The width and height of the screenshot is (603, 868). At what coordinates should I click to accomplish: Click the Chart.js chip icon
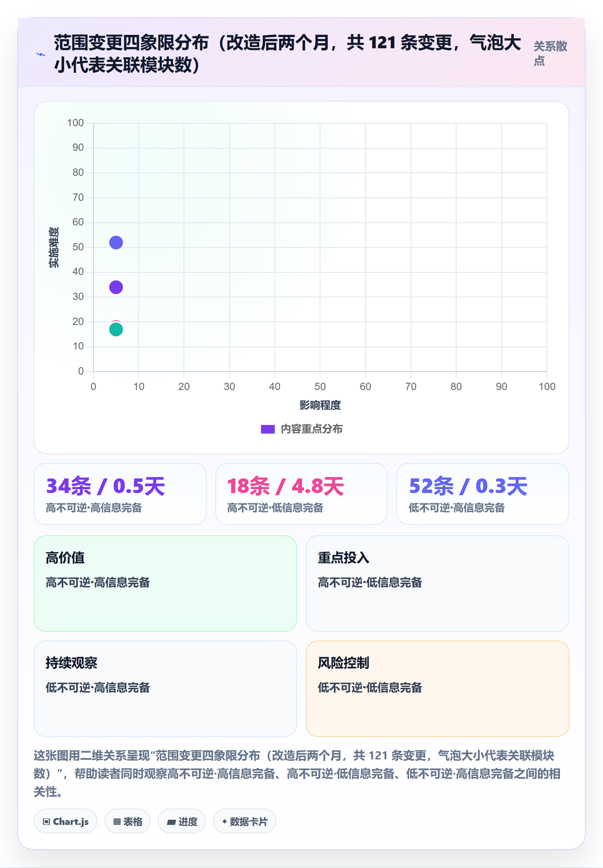coord(47,821)
